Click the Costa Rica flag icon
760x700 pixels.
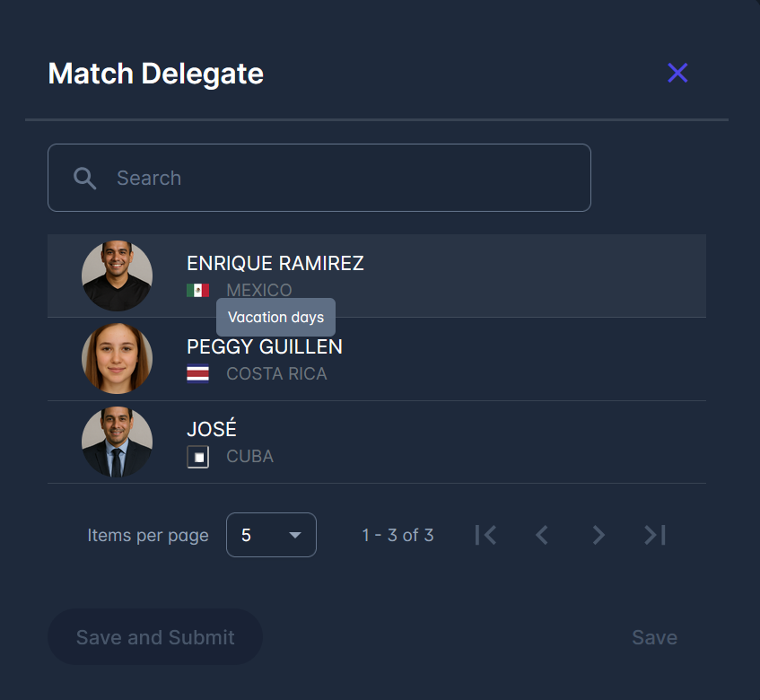197,373
